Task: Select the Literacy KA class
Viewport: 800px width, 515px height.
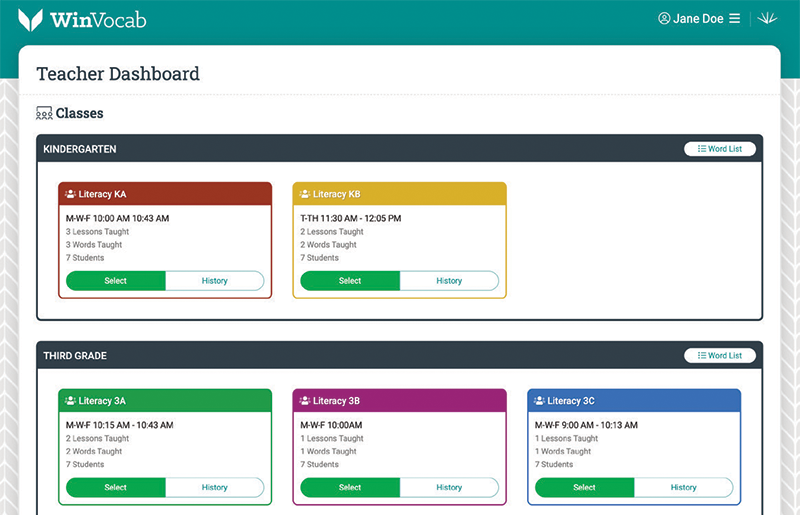Action: click(x=115, y=281)
